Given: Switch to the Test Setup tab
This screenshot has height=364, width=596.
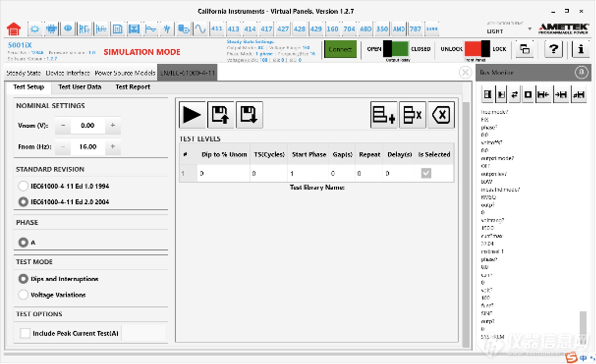Looking at the screenshot, I should [x=29, y=87].
